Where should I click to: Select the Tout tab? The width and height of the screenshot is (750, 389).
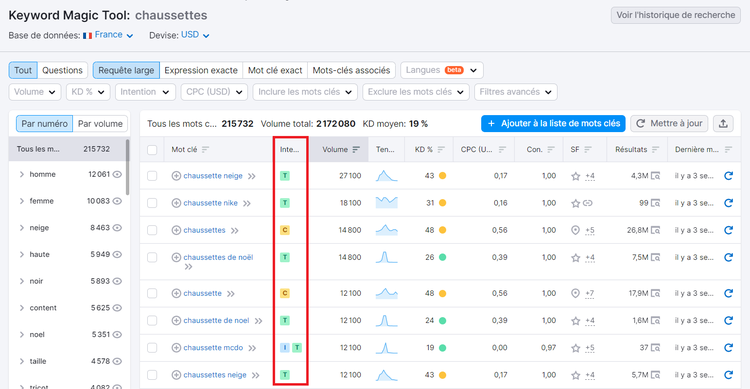point(22,70)
